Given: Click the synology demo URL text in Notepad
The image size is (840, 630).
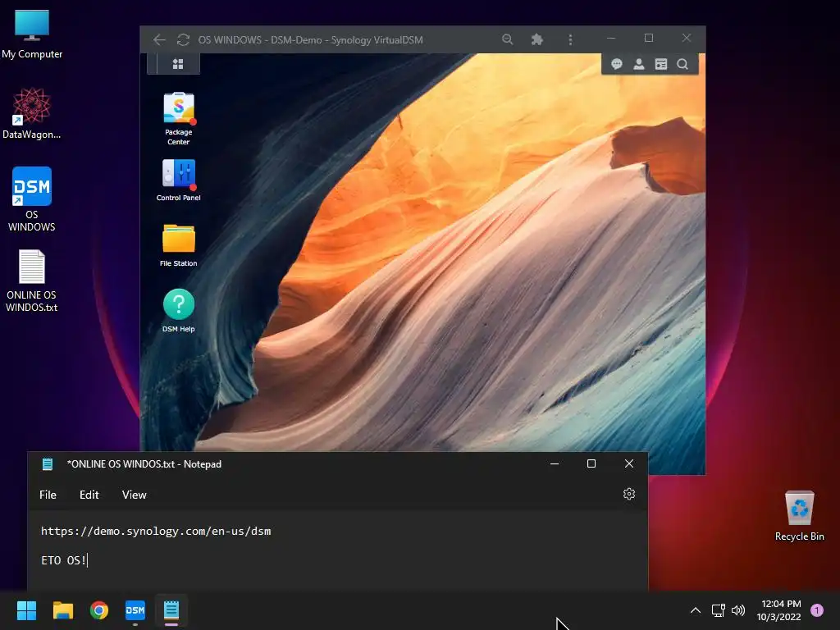Looking at the screenshot, I should pyautogui.click(x=156, y=531).
